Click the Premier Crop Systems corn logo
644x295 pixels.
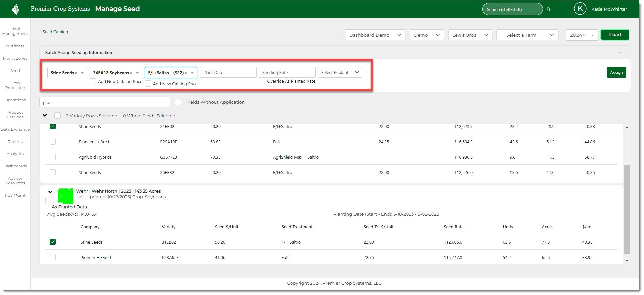(x=15, y=9)
